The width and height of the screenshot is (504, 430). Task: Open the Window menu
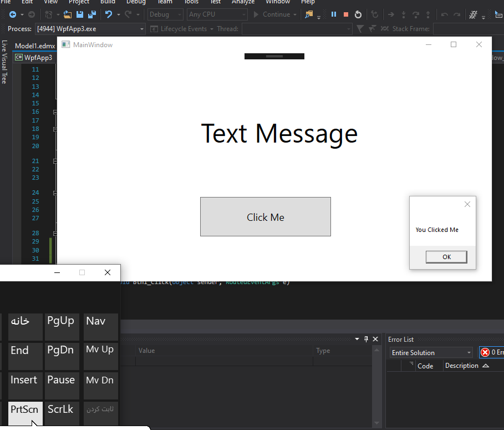278,2
